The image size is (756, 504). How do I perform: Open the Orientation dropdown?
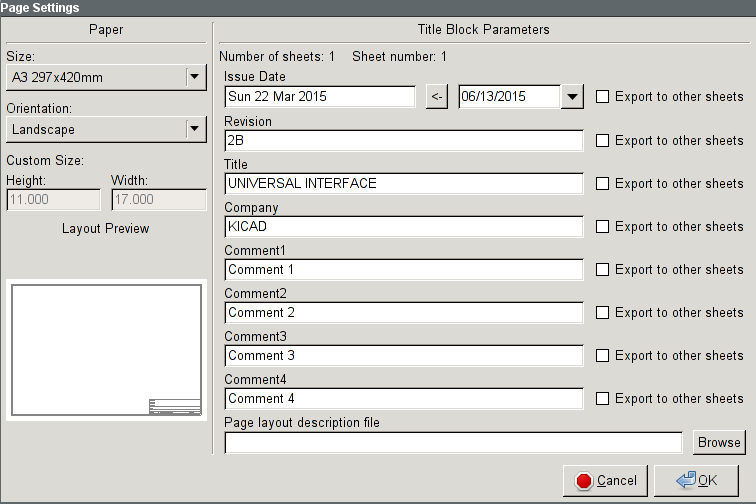(x=194, y=129)
